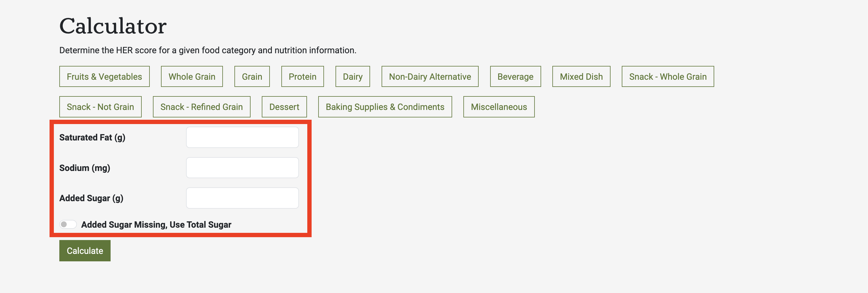Image resolution: width=868 pixels, height=293 pixels.
Task: Click the Calculator page heading
Action: (x=113, y=26)
